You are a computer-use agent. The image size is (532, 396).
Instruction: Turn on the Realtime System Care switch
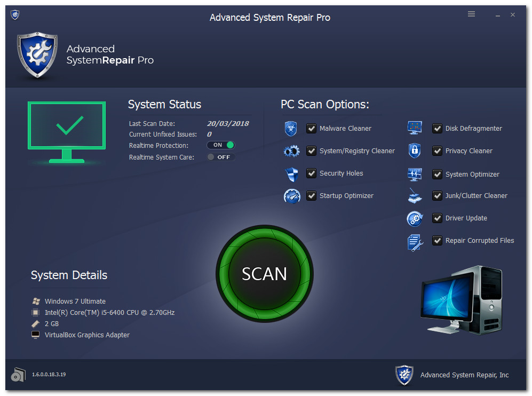click(221, 157)
